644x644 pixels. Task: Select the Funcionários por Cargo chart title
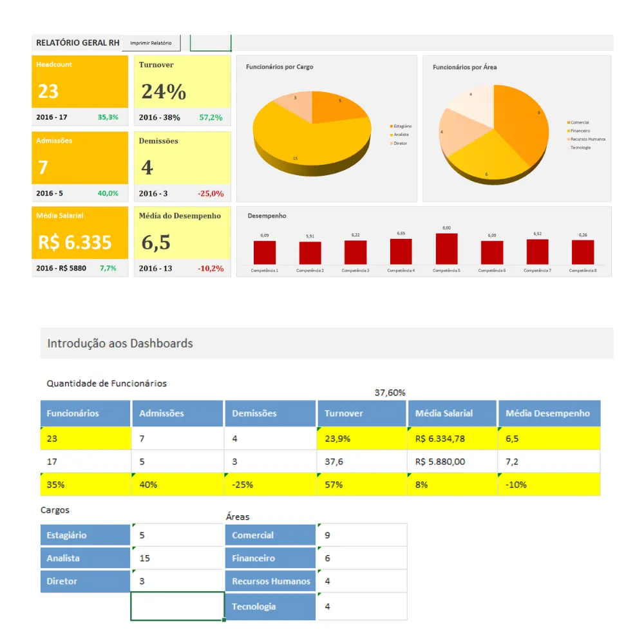coord(279,66)
